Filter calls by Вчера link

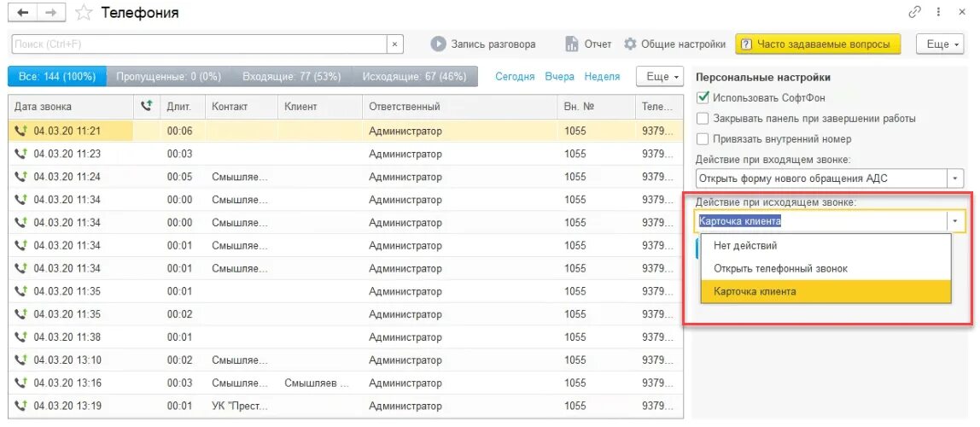pos(560,77)
